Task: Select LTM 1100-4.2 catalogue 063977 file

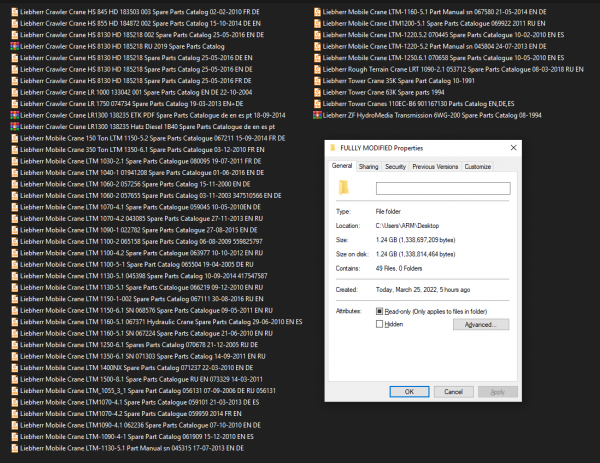Action: tap(137, 253)
